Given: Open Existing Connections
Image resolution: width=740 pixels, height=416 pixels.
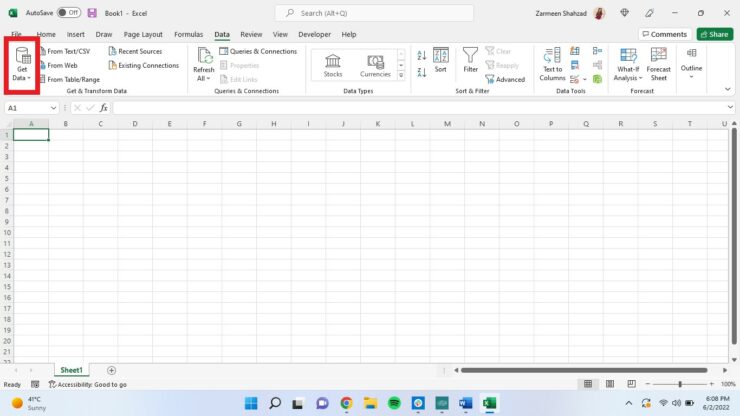Looking at the screenshot, I should click(x=144, y=65).
